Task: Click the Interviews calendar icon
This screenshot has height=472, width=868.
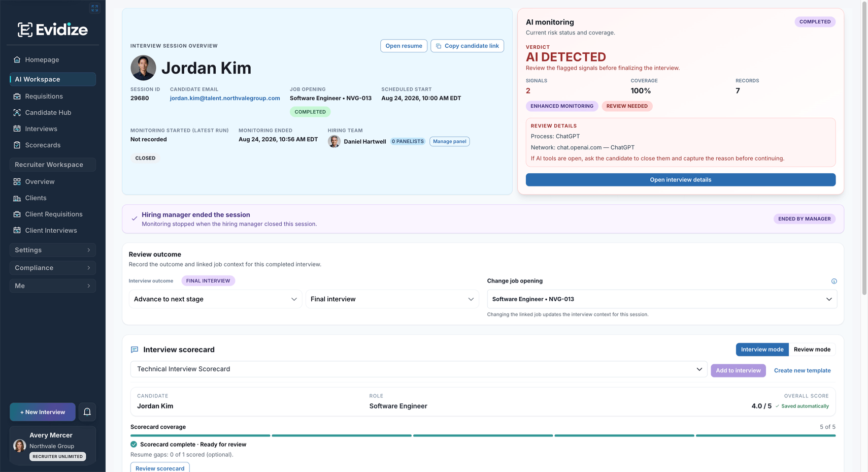Action: tap(17, 129)
